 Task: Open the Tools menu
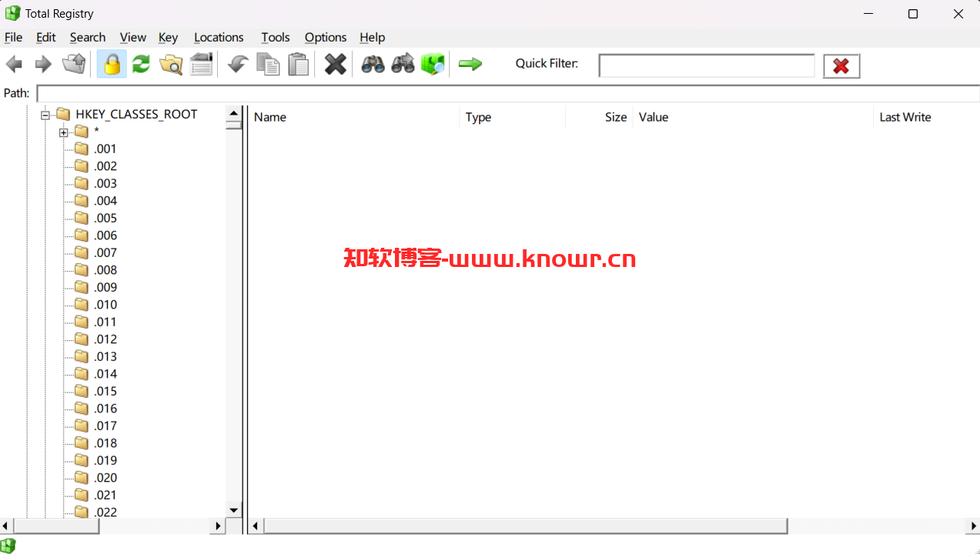pyautogui.click(x=276, y=37)
